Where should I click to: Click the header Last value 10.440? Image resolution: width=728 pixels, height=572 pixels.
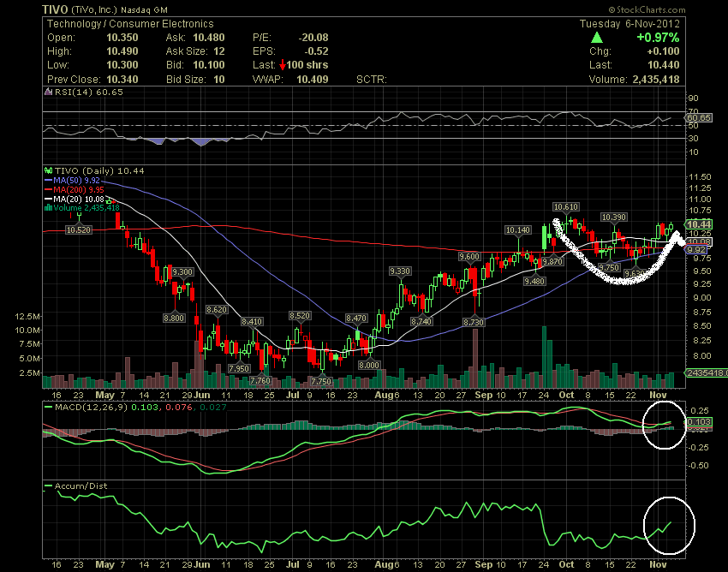click(664, 65)
